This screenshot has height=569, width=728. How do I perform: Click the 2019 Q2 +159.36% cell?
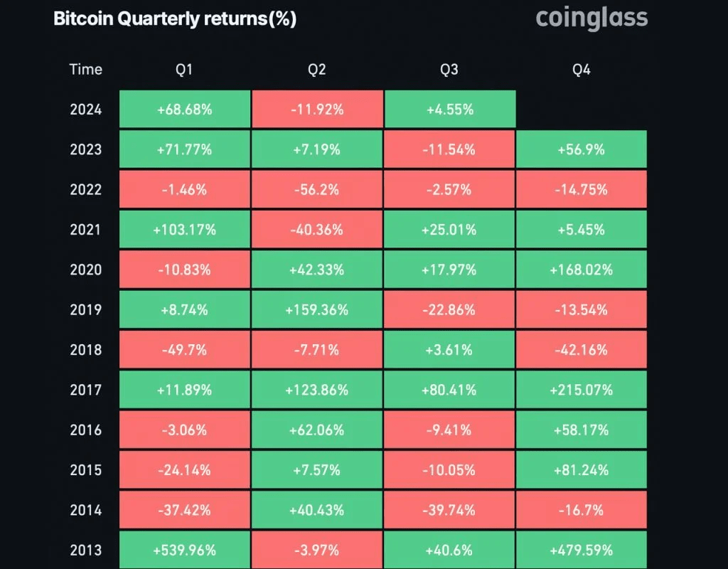click(x=317, y=310)
